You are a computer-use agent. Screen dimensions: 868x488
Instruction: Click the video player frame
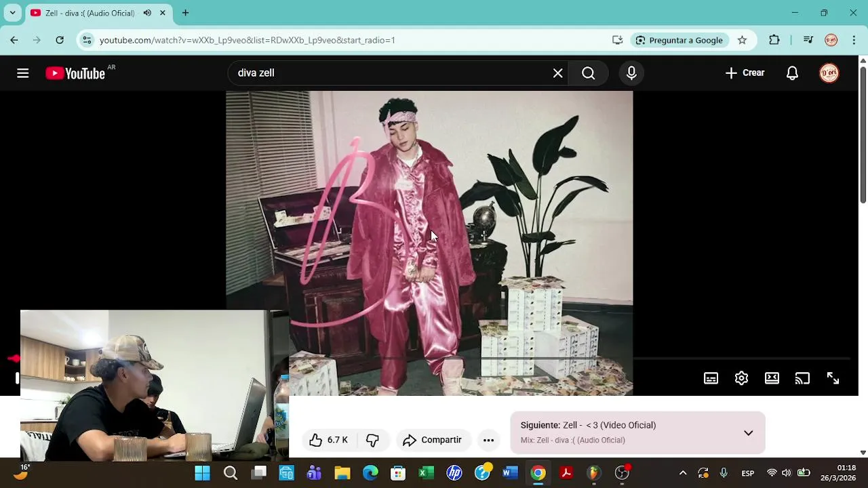429,243
